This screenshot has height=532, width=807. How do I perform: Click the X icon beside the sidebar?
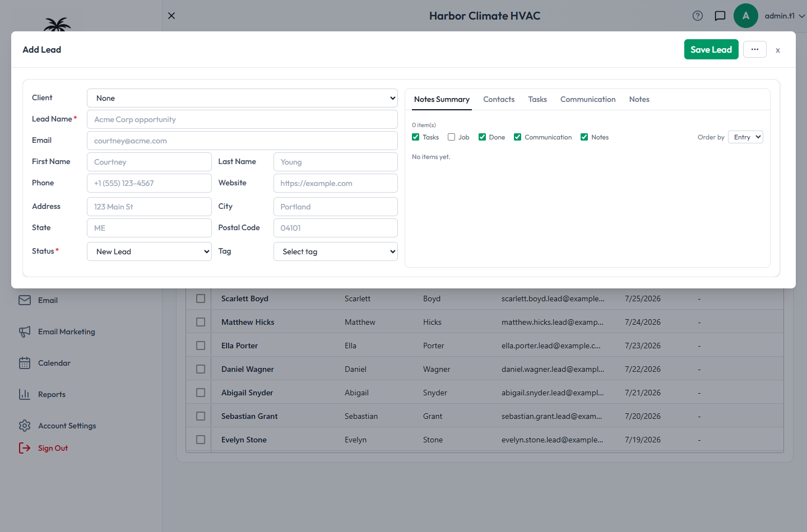pyautogui.click(x=171, y=16)
